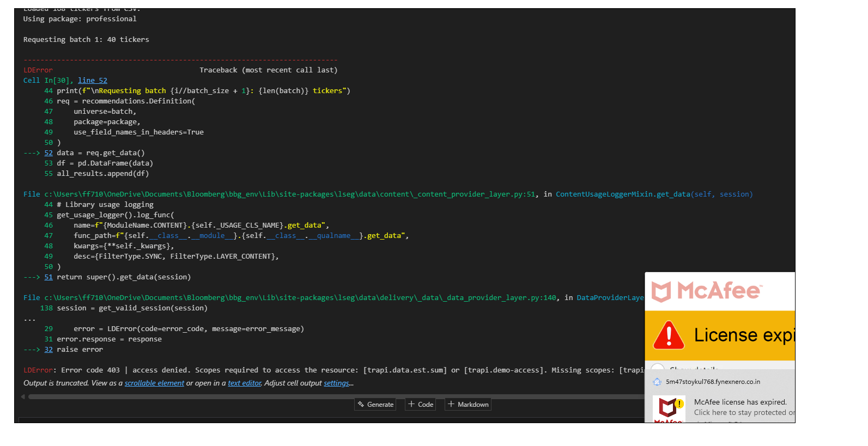Click the left arrow of the horizontal scrollbar

tap(23, 397)
